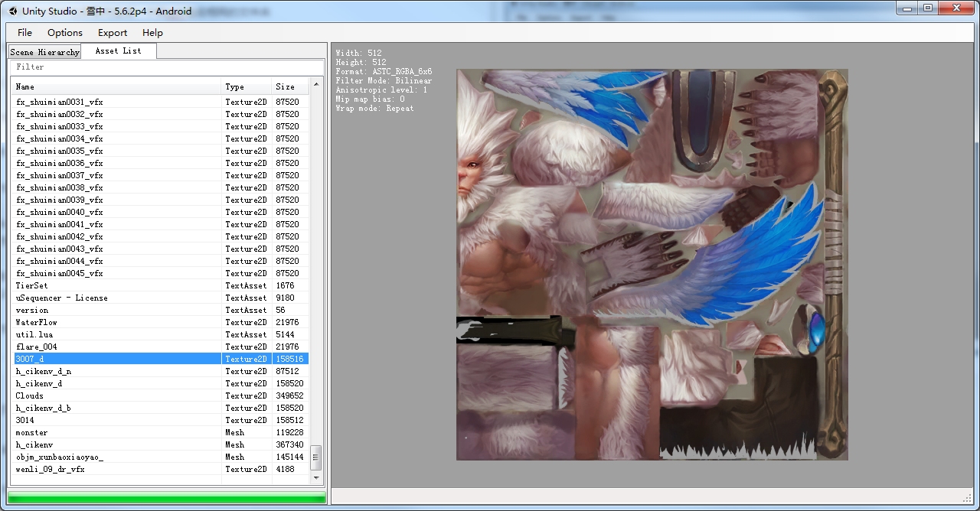This screenshot has height=511, width=980.
Task: Click the green loading progress bar
Action: pos(167,499)
